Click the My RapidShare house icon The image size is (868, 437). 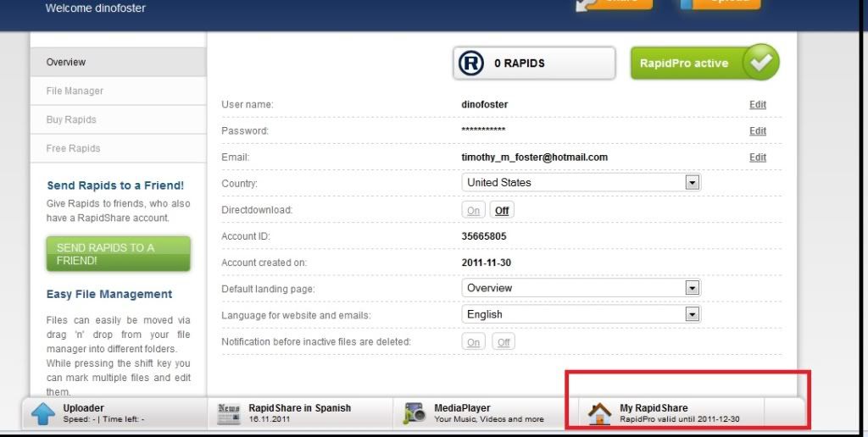tap(599, 414)
